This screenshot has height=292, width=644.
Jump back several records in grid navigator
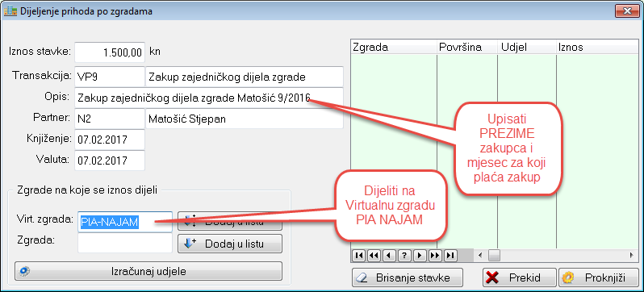(374, 256)
